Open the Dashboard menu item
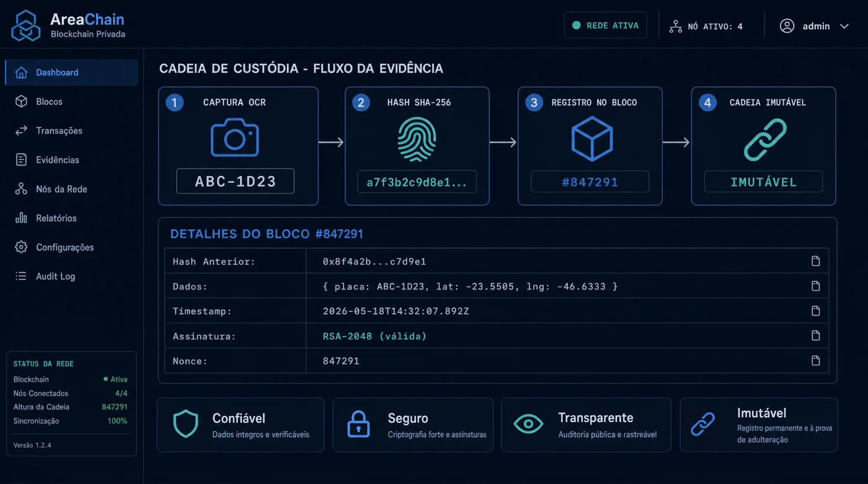868x484 pixels. pos(71,73)
